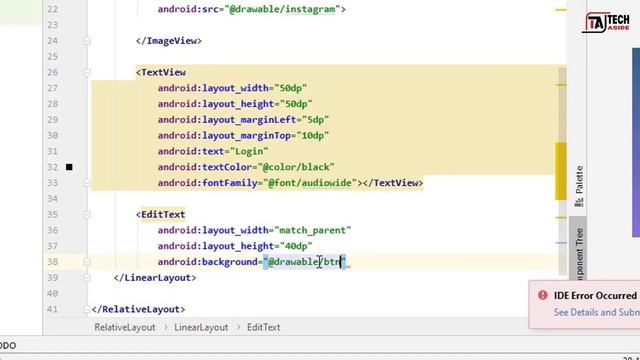Toggle the fold marker on line 38
The image size is (640, 360).
[x=87, y=262]
